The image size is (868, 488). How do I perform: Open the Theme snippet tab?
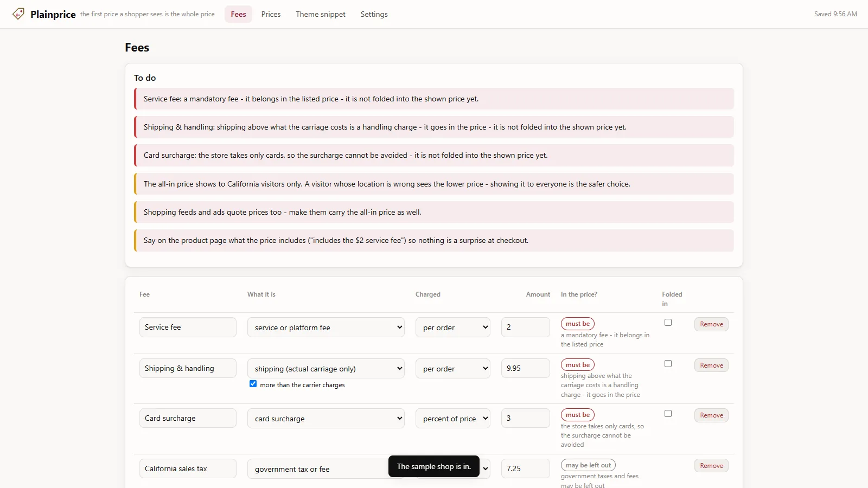pyautogui.click(x=321, y=14)
